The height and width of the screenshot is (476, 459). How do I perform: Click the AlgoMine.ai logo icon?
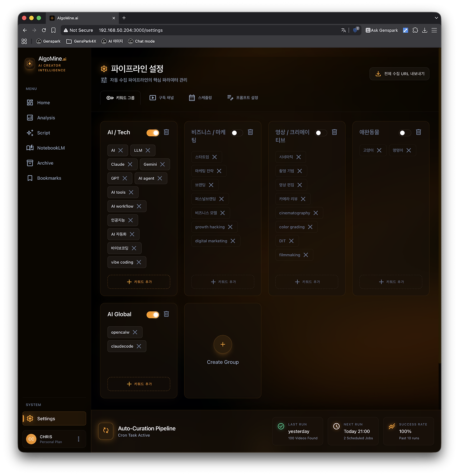click(29, 63)
